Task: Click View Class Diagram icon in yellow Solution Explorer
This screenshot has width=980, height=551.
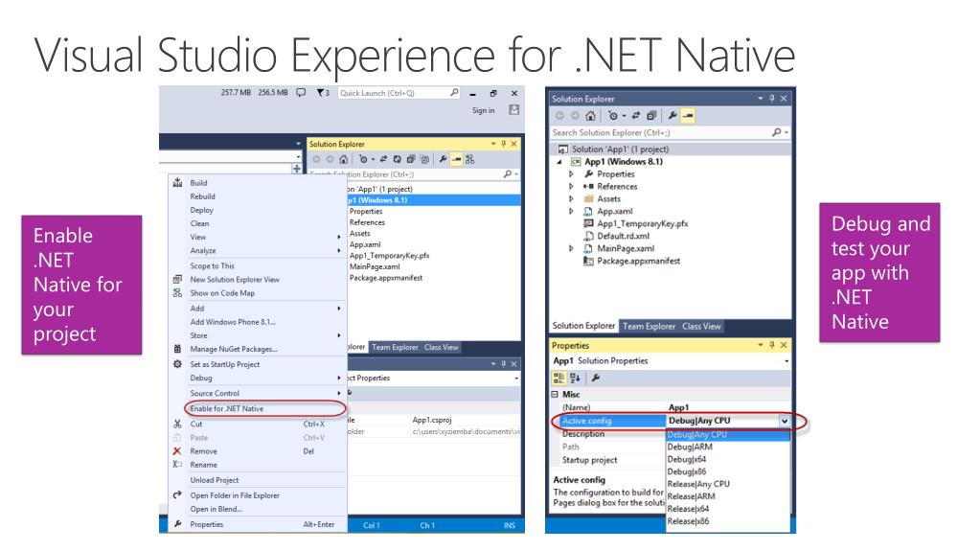Action: (x=469, y=159)
